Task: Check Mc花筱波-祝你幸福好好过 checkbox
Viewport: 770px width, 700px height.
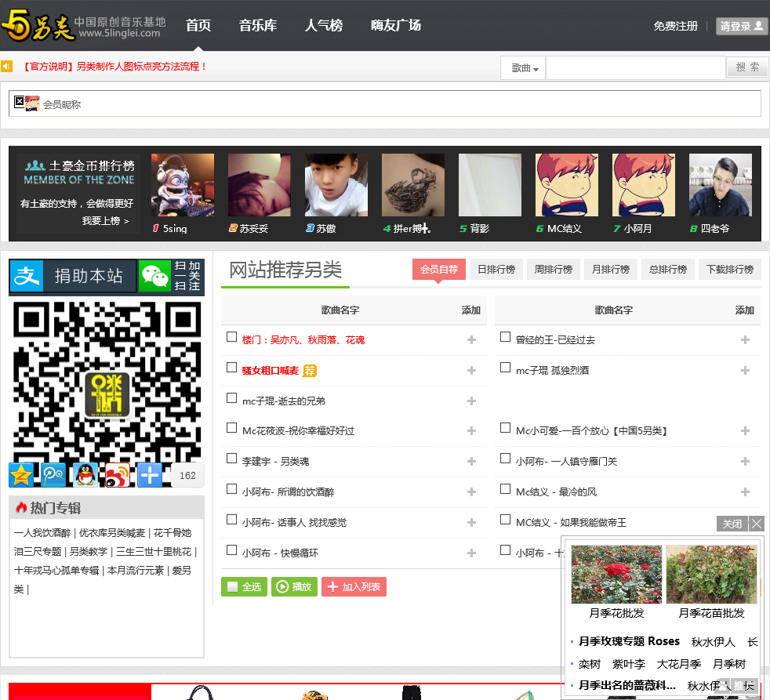Action: pos(232,427)
